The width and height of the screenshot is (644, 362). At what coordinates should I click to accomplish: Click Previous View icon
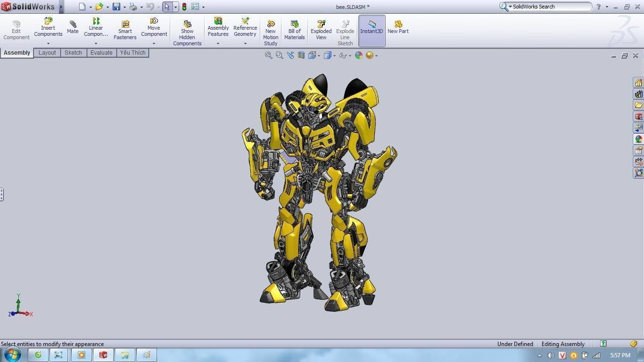[290, 55]
